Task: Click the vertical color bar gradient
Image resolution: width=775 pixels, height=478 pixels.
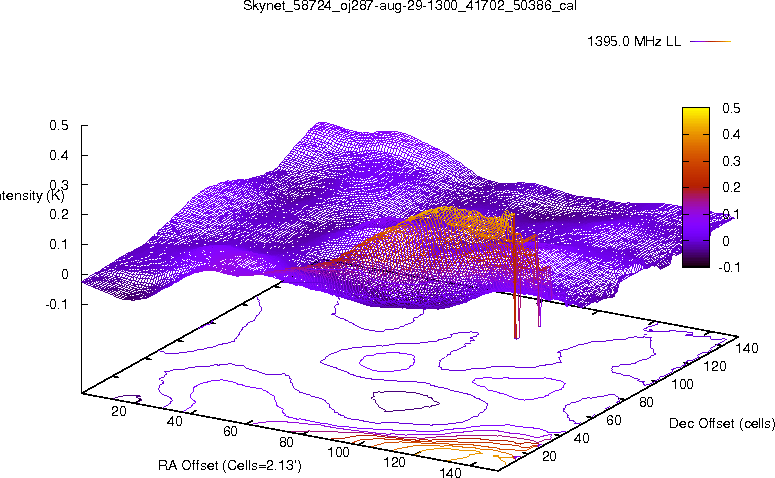Action: pos(696,187)
